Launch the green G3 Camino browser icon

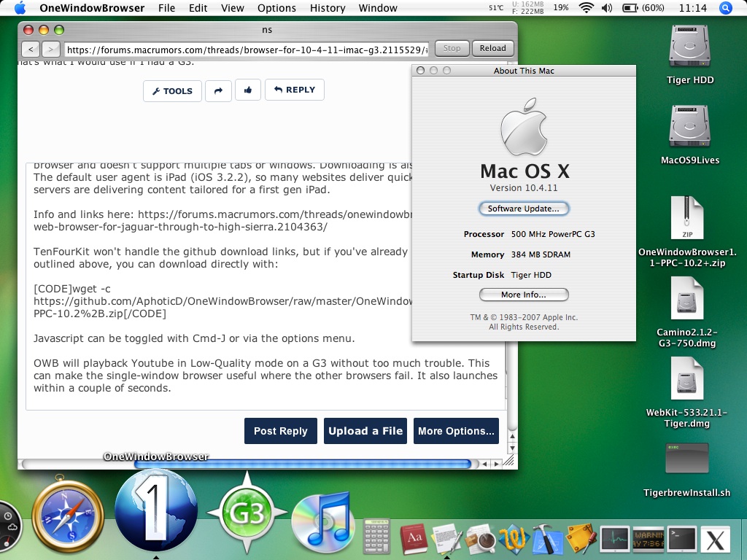click(247, 513)
